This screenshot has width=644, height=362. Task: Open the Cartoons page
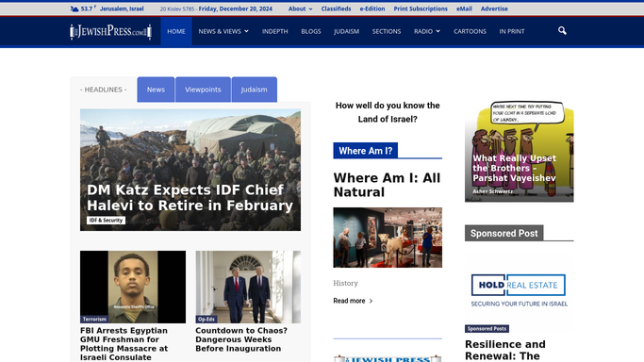[x=470, y=31]
